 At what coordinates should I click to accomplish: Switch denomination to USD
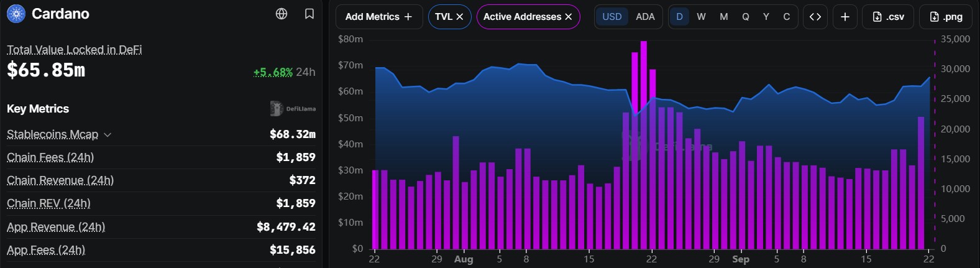(x=612, y=17)
